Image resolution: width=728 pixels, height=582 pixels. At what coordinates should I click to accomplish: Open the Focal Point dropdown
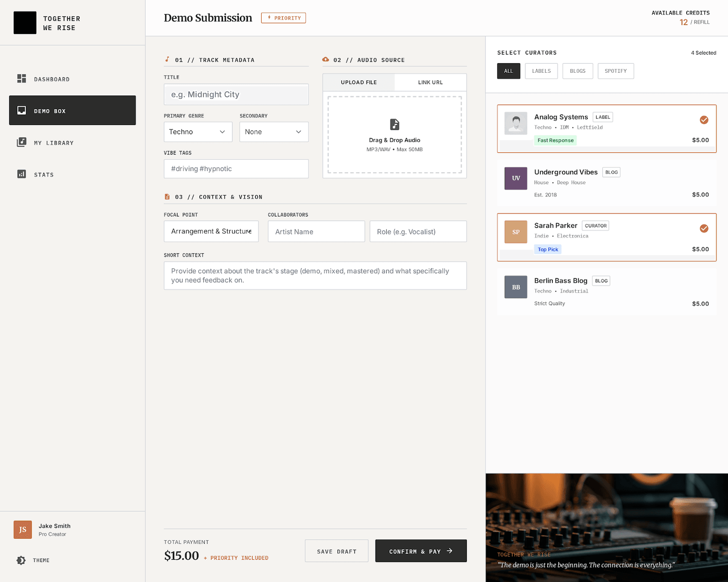pyautogui.click(x=211, y=231)
